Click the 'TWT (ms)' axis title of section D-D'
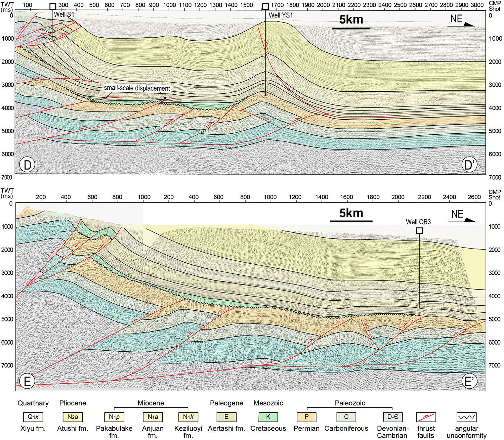Screen dimensions: 504x440 (7, 7)
